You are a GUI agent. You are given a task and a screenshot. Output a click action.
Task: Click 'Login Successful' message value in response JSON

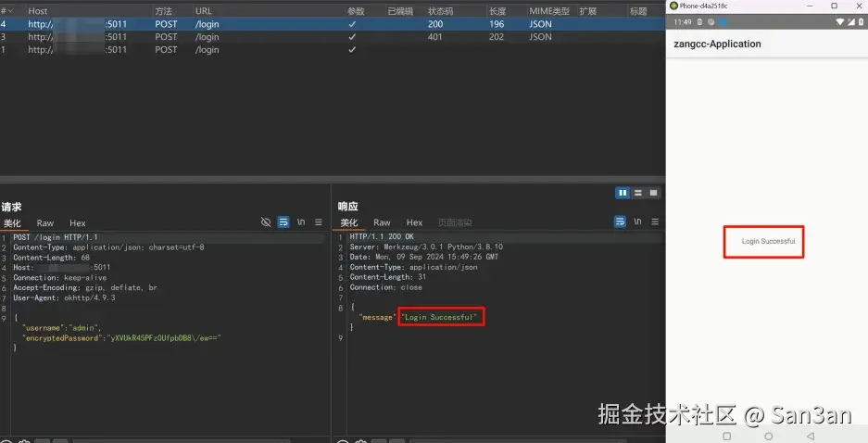[x=439, y=317]
